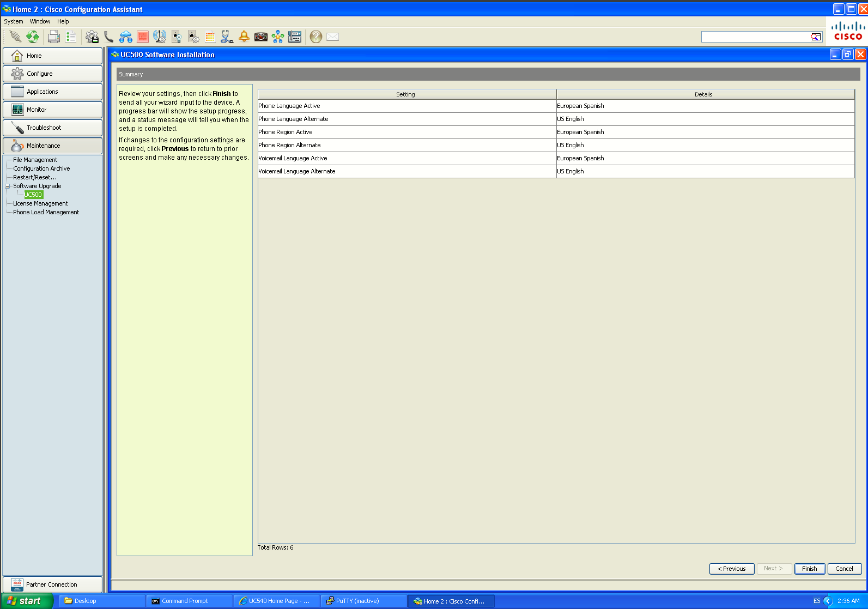
Task: Click the port with lightbulb icon
Action: [x=177, y=37]
